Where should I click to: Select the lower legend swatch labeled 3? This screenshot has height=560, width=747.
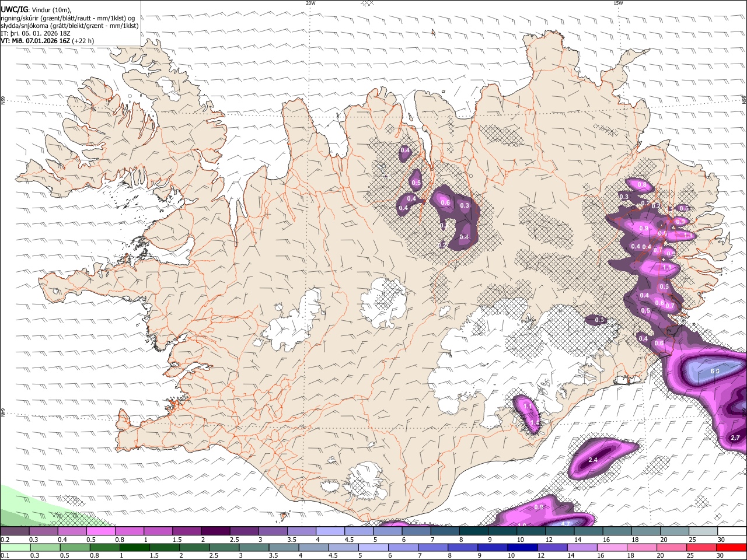(x=254, y=547)
